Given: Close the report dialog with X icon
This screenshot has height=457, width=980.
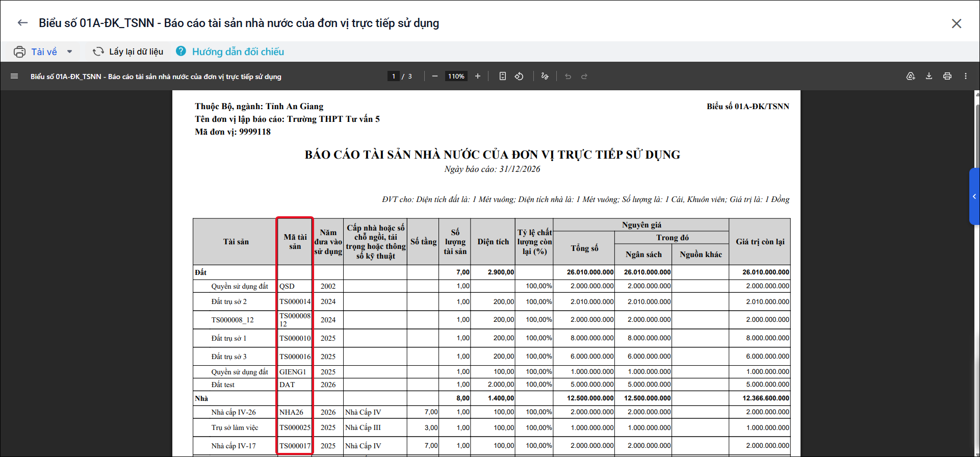Looking at the screenshot, I should point(957,23).
